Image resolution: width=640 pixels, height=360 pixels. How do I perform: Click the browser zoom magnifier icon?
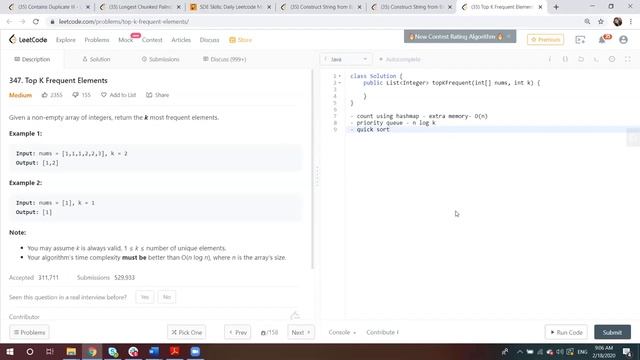tap(587, 22)
